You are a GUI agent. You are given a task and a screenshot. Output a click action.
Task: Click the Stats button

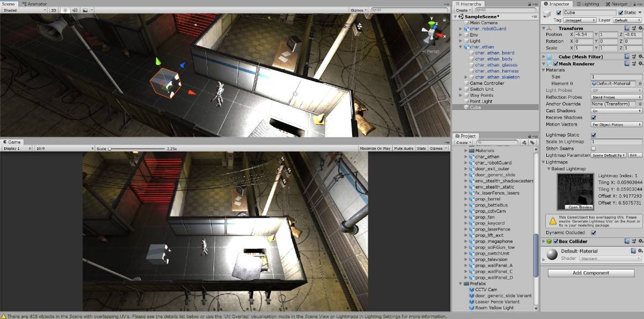point(422,148)
